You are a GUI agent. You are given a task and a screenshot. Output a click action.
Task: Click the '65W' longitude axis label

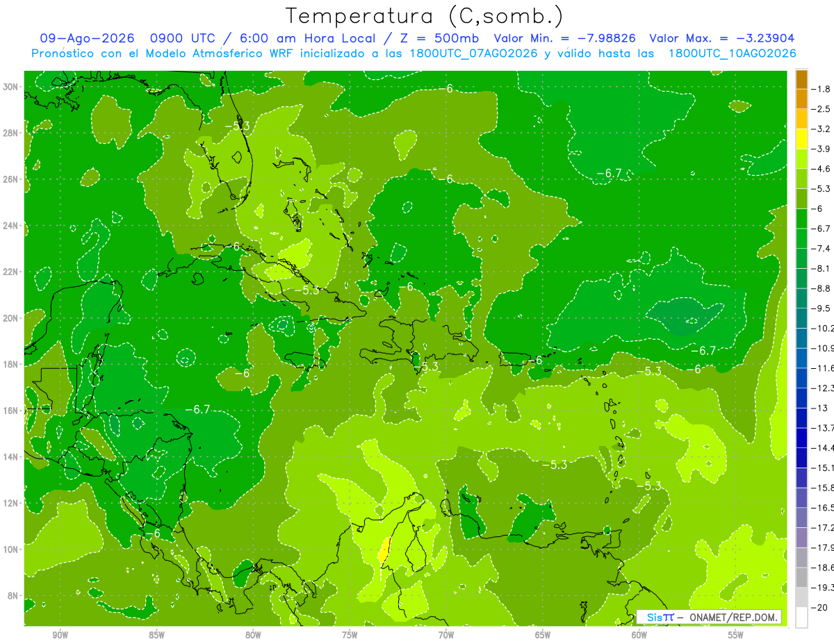coord(543,635)
